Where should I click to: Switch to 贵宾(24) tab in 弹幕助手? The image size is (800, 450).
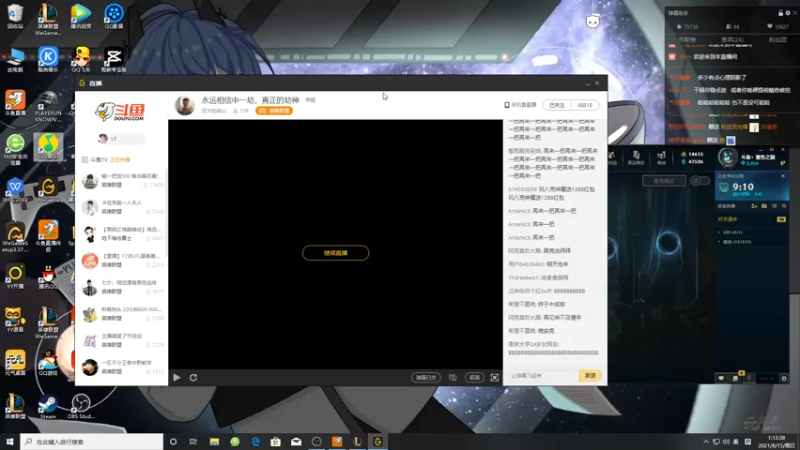[x=732, y=39]
